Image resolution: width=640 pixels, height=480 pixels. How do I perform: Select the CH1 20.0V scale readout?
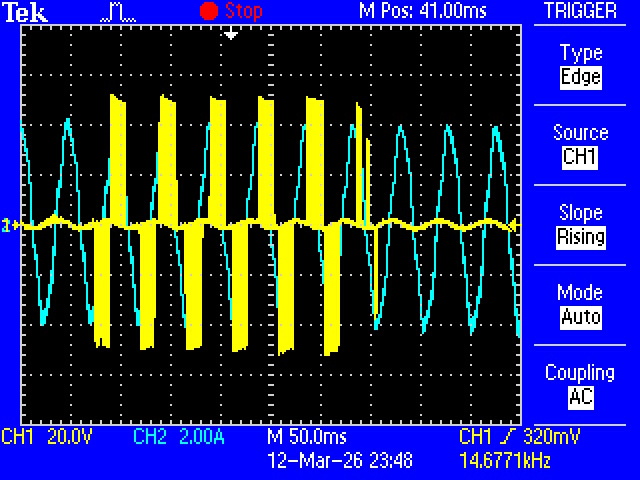pos(47,437)
